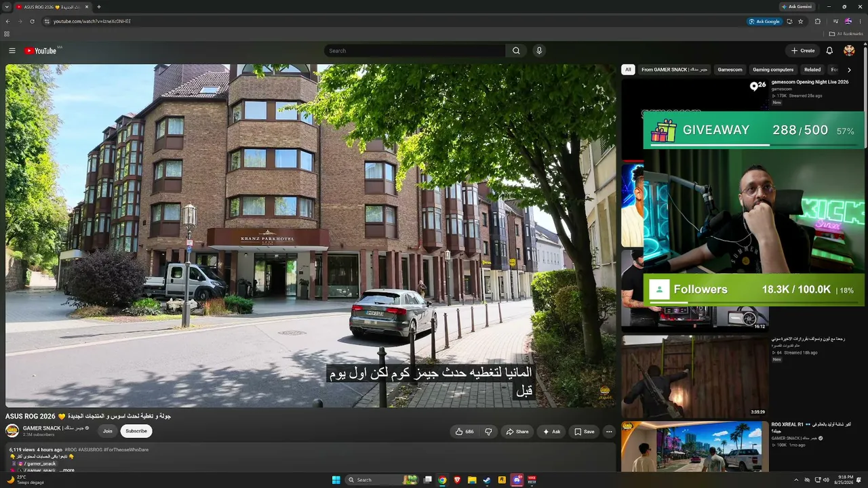Open the Ask AI button
This screenshot has height=488, width=868.
pos(551,432)
